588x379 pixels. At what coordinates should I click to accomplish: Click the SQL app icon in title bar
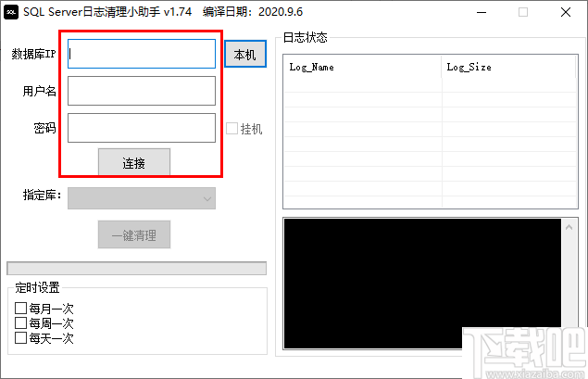pos(11,12)
